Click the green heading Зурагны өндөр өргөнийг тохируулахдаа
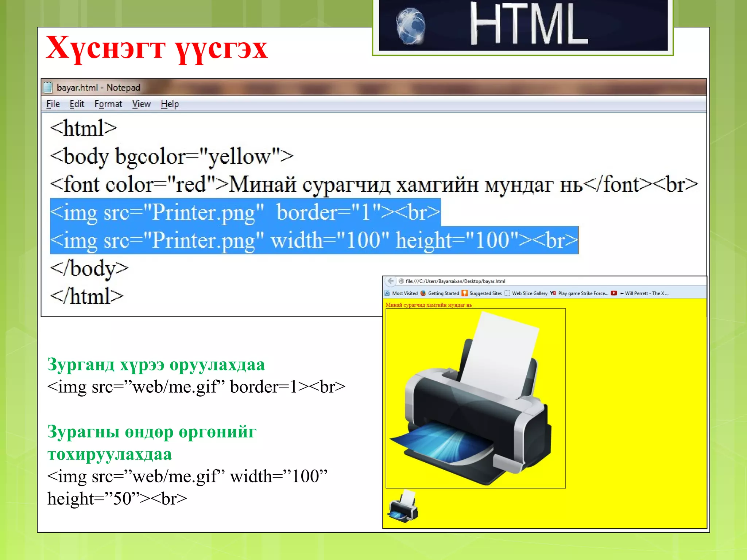This screenshot has height=560, width=747. pyautogui.click(x=152, y=443)
